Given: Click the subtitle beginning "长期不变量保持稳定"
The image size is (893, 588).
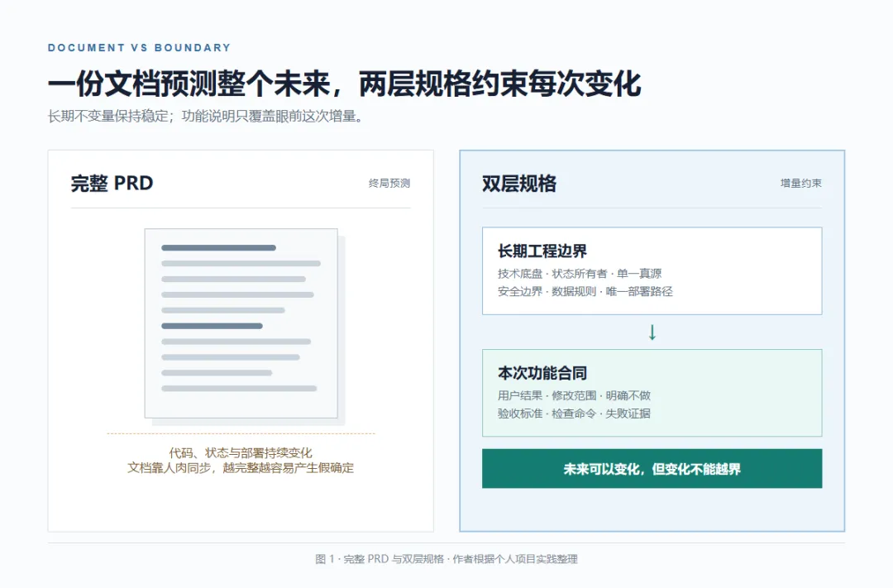Looking at the screenshot, I should (206, 117).
